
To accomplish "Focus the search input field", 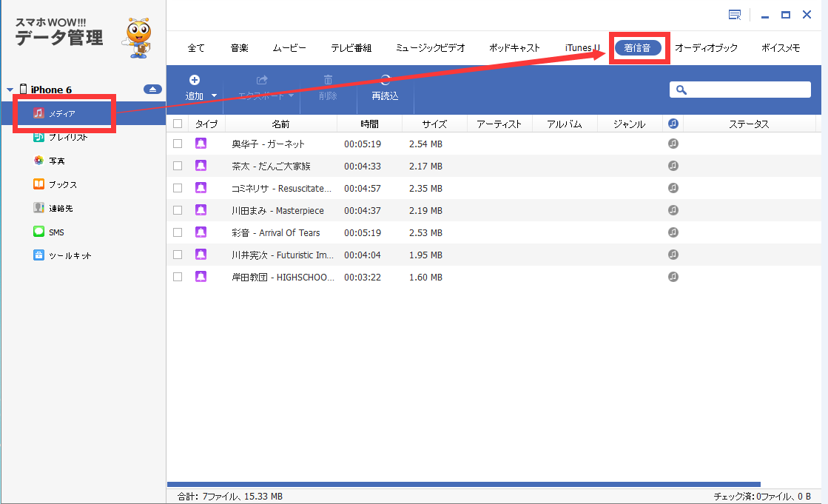I will point(741,90).
